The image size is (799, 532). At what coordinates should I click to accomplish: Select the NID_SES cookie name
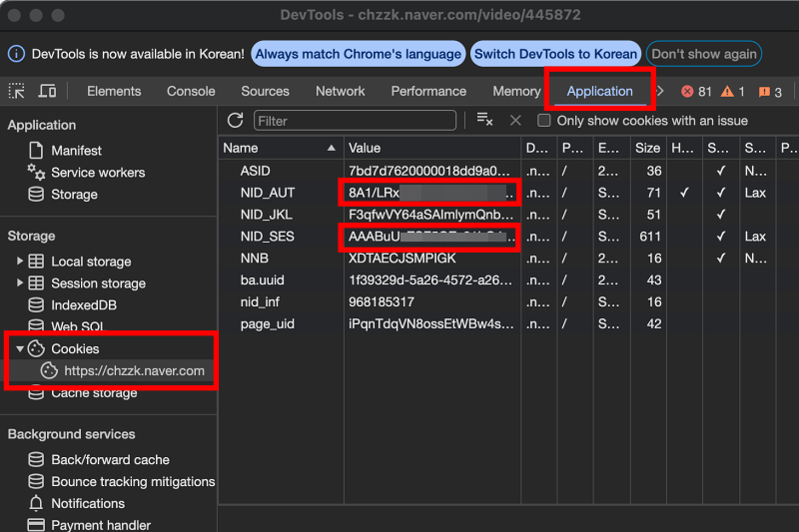[x=268, y=237]
